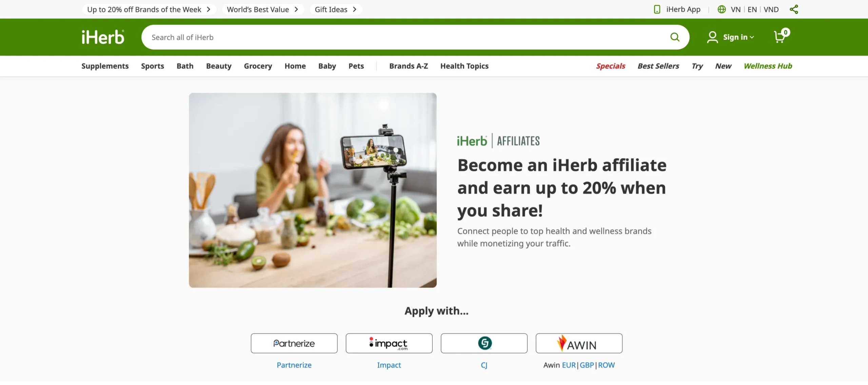This screenshot has height=385, width=868.
Task: Open the Health Topics menu
Action: click(464, 66)
